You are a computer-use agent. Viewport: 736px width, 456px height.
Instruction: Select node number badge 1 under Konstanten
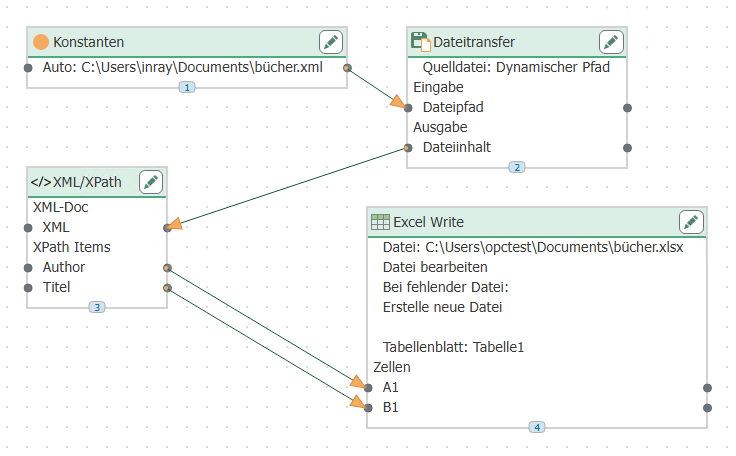click(186, 88)
